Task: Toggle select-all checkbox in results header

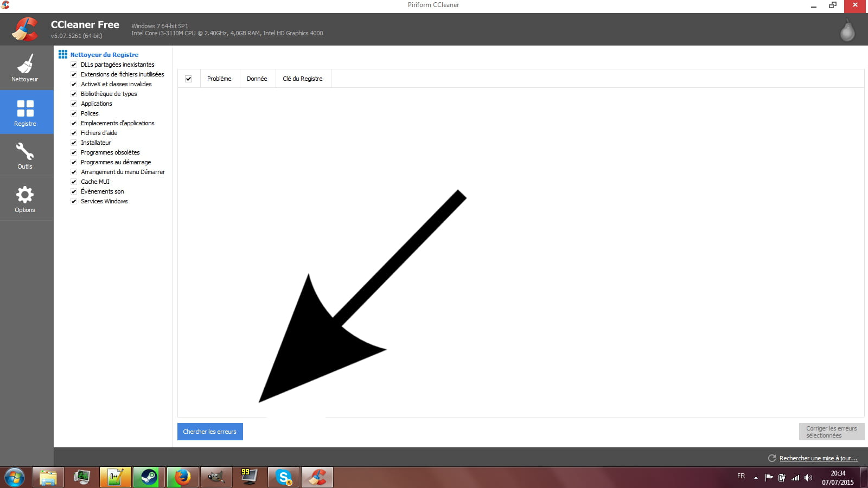Action: [x=188, y=79]
